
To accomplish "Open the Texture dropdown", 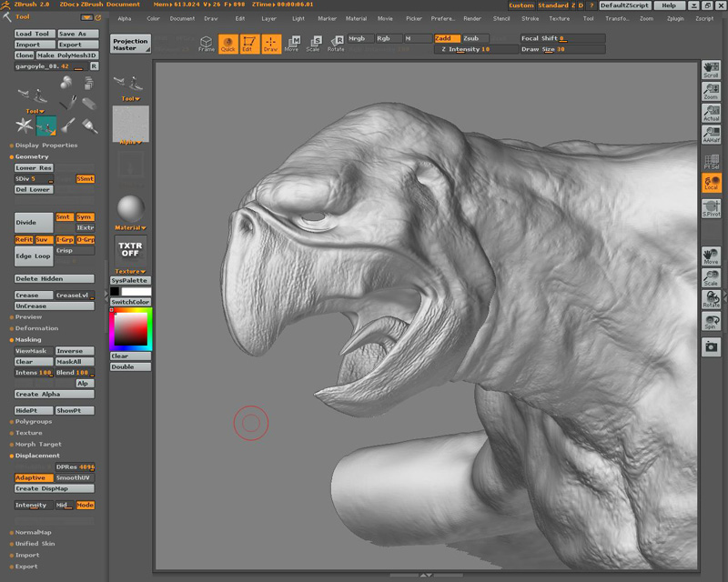I will coord(130,272).
